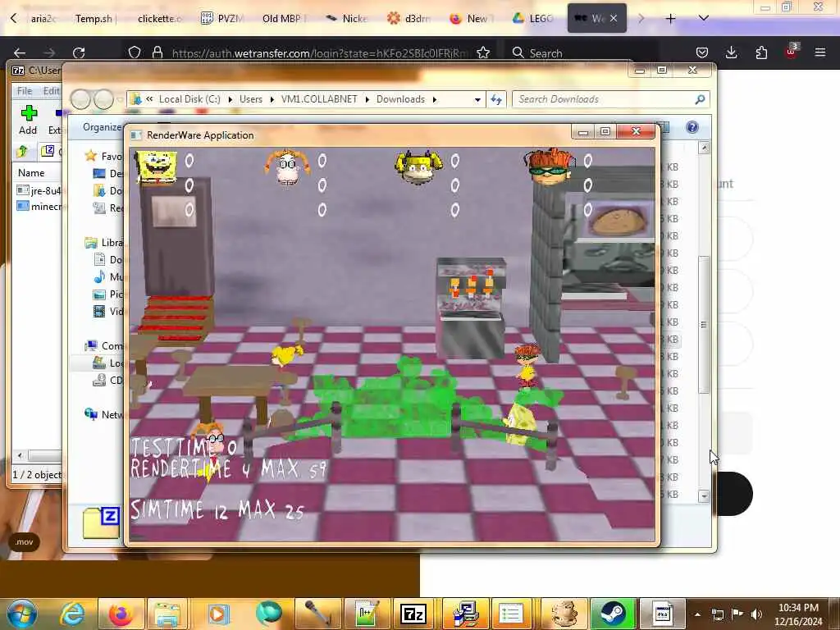Go back in Firefox navigation
The image size is (840, 630).
20,52
